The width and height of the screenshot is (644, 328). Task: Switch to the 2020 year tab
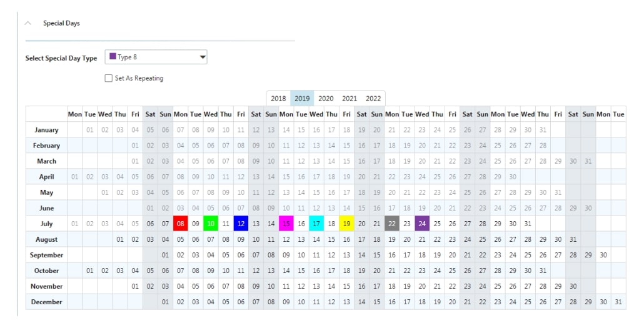click(x=326, y=99)
